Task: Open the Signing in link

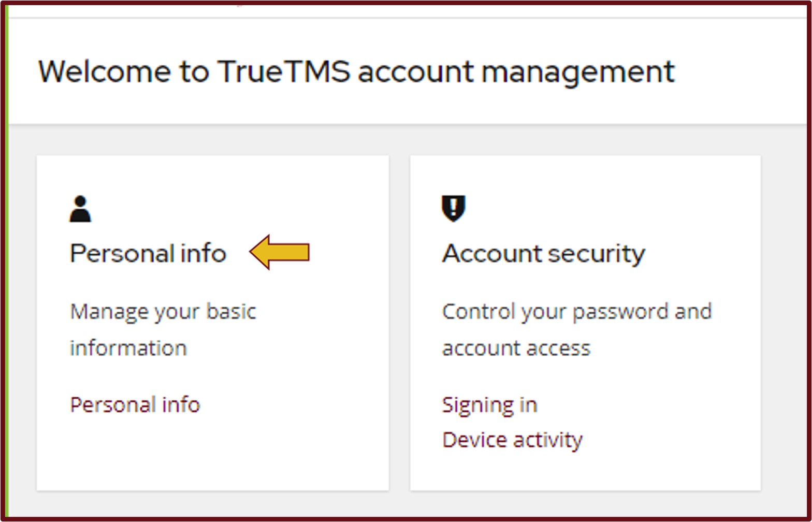Action: 489,404
